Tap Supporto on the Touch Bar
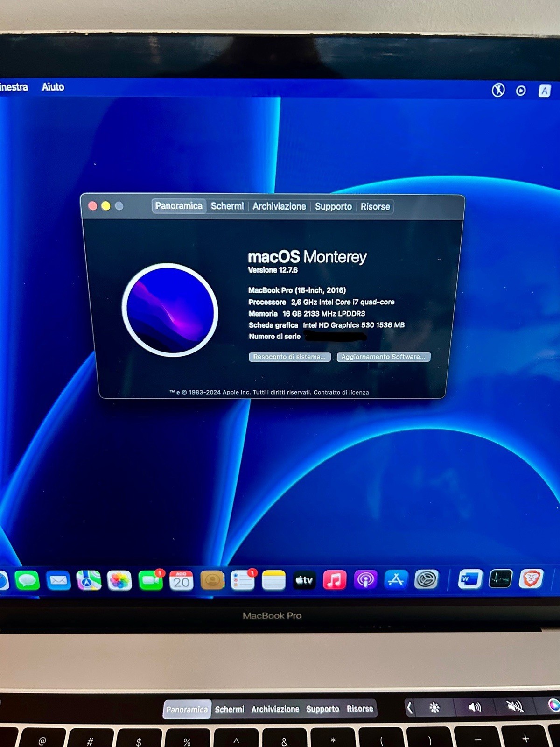 point(322,709)
